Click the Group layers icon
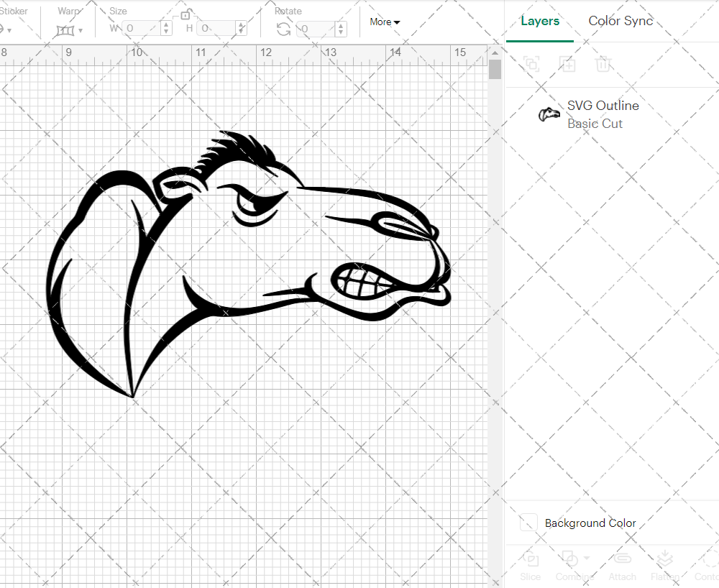This screenshot has width=719, height=588. pos(531,64)
